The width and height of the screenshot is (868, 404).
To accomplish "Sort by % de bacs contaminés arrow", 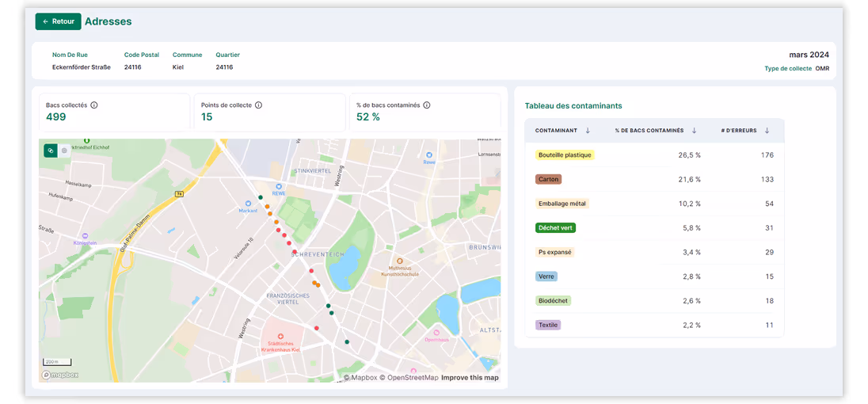I will pos(695,131).
